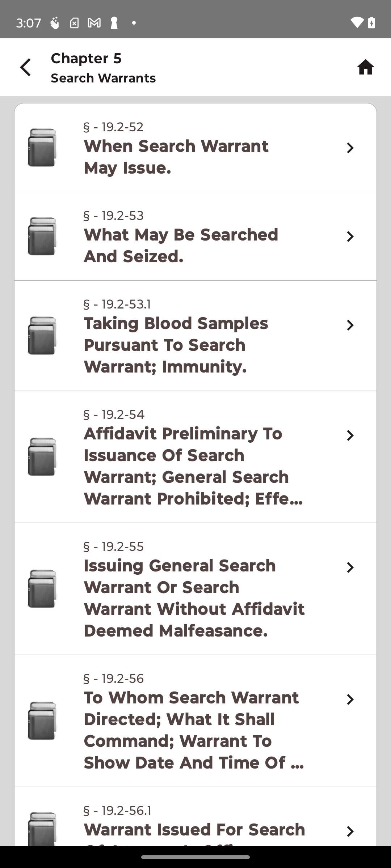Tap the back arrow in header
391x868 pixels.
(26, 68)
